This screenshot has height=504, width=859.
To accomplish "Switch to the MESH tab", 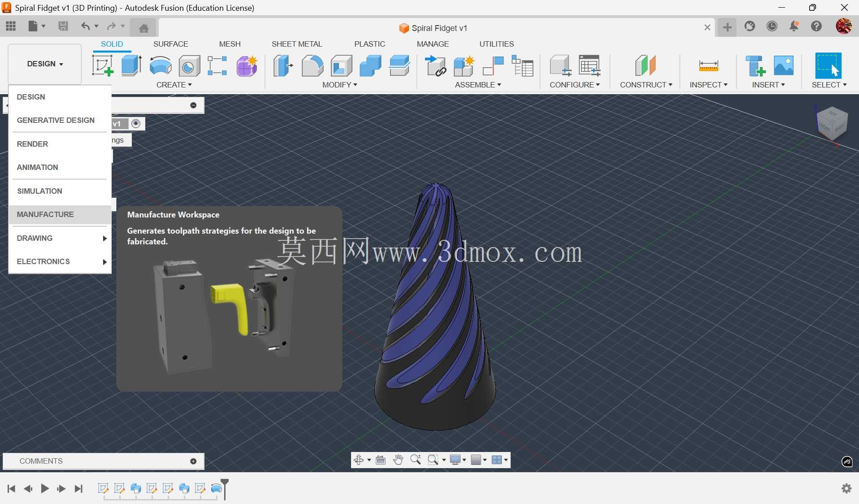I will coord(230,44).
